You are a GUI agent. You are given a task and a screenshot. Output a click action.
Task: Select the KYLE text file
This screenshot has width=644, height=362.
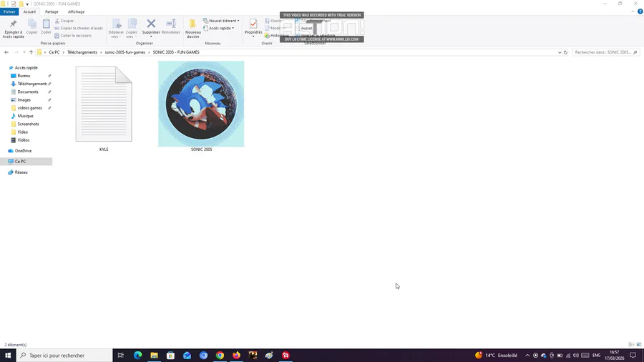click(104, 109)
